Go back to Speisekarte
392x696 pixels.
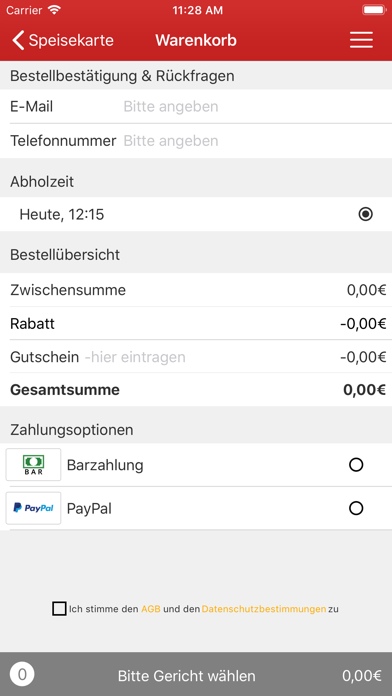[x=63, y=40]
